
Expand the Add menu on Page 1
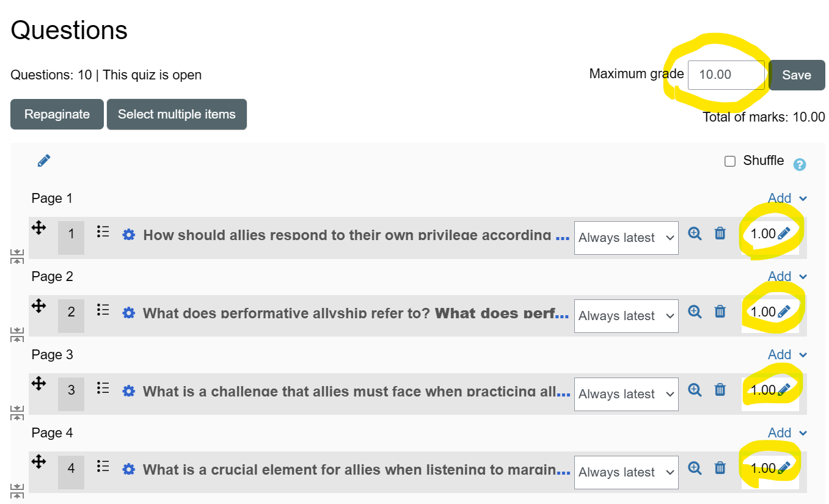click(x=787, y=198)
